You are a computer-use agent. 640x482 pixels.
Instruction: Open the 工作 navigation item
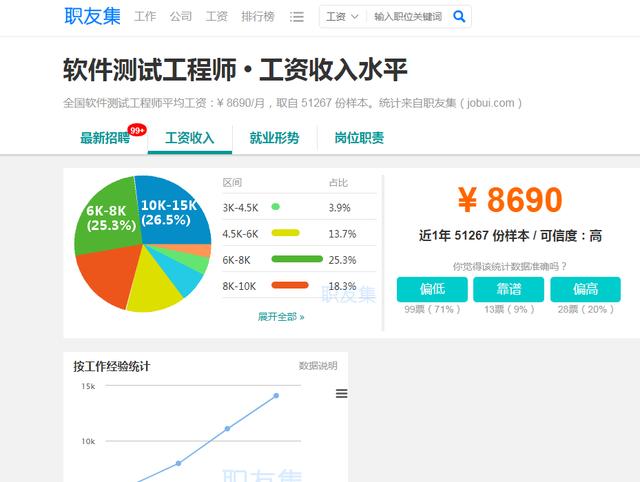[145, 17]
